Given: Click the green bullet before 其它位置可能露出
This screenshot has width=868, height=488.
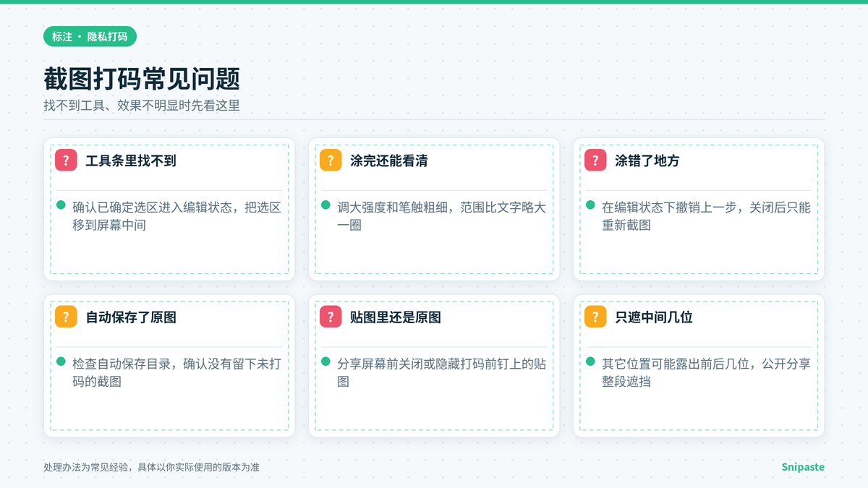Looking at the screenshot, I should coord(590,361).
